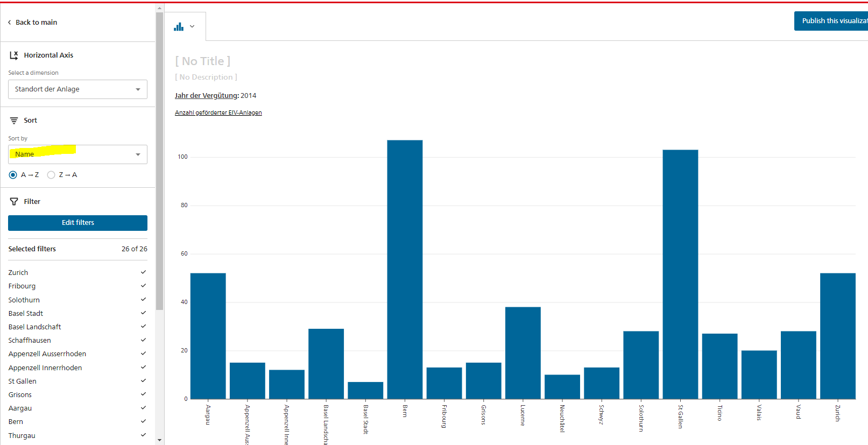Image resolution: width=868 pixels, height=445 pixels.
Task: Toggle the Appenzell Ausserrhoden filter checkmark
Action: (x=143, y=354)
